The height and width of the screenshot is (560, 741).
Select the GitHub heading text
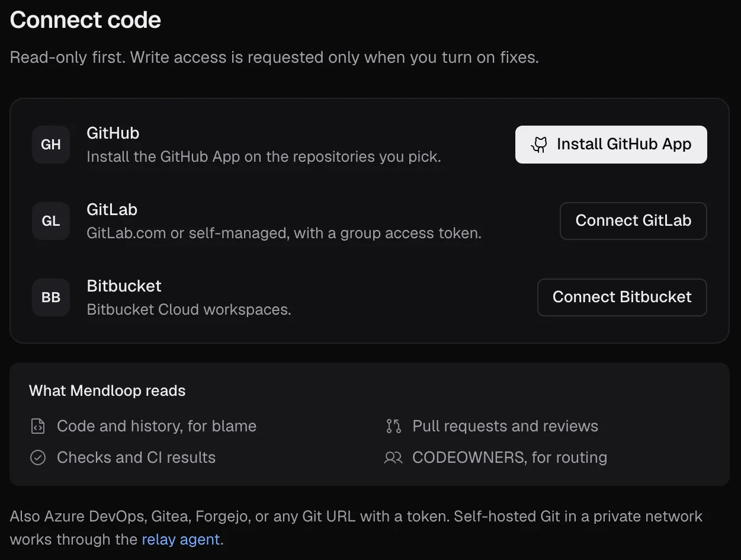point(113,133)
